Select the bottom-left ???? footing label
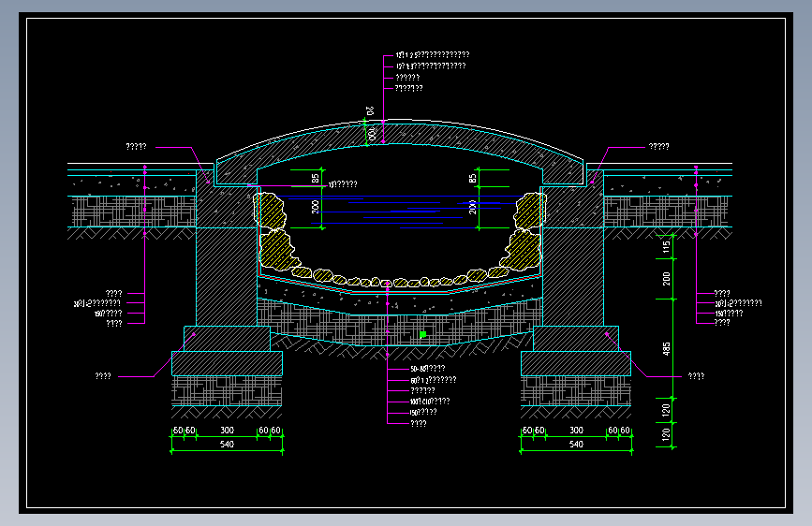Image resolution: width=812 pixels, height=526 pixels. coord(103,376)
